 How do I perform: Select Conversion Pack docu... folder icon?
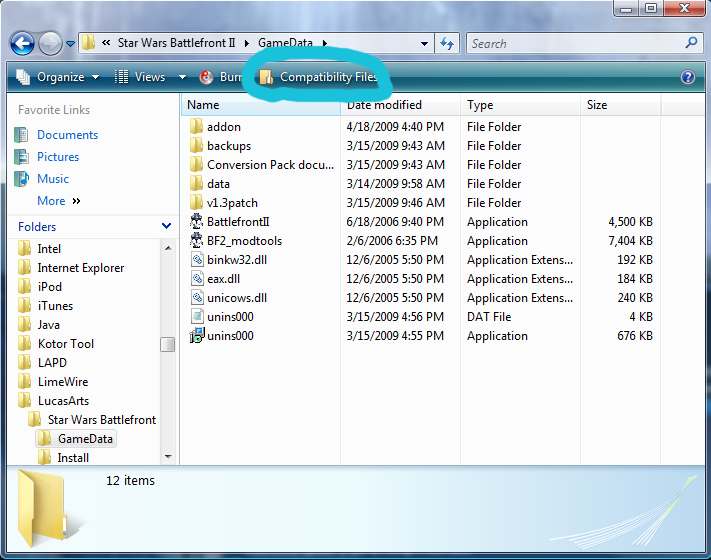click(x=196, y=164)
